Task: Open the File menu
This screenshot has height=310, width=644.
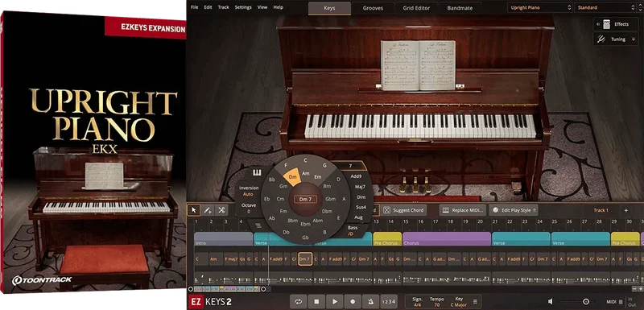Action: [195, 7]
